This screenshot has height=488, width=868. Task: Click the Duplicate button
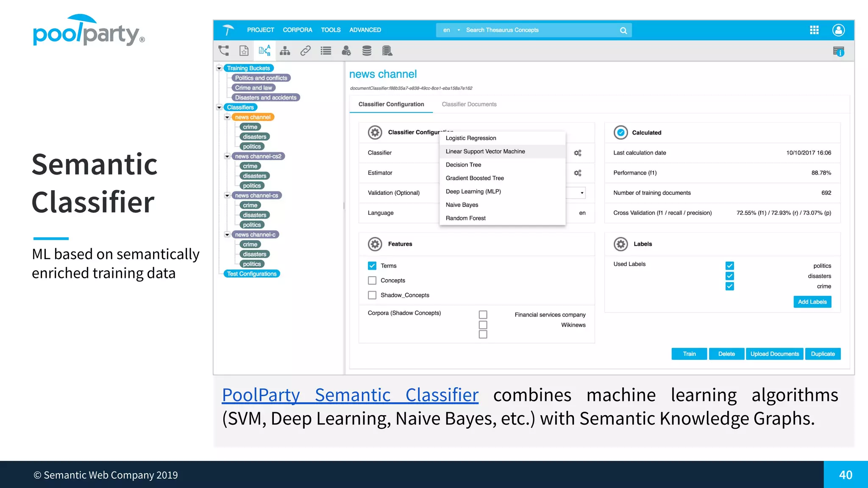pyautogui.click(x=823, y=354)
